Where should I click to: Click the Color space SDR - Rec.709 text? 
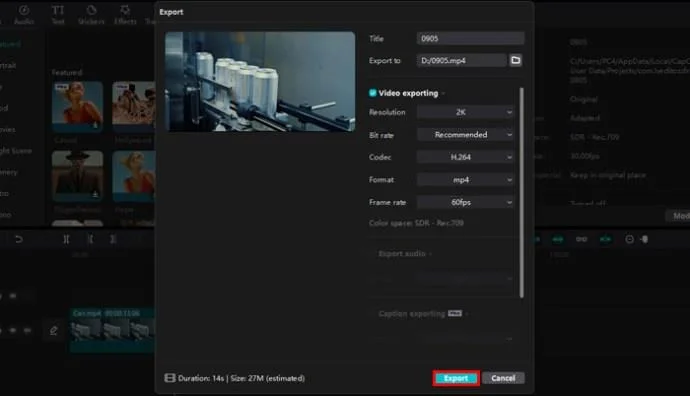(416, 223)
